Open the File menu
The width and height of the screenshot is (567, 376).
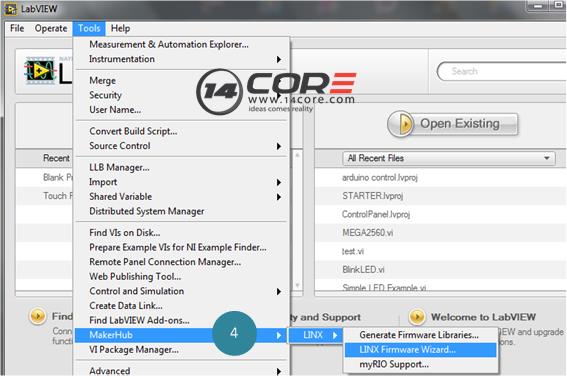(17, 28)
